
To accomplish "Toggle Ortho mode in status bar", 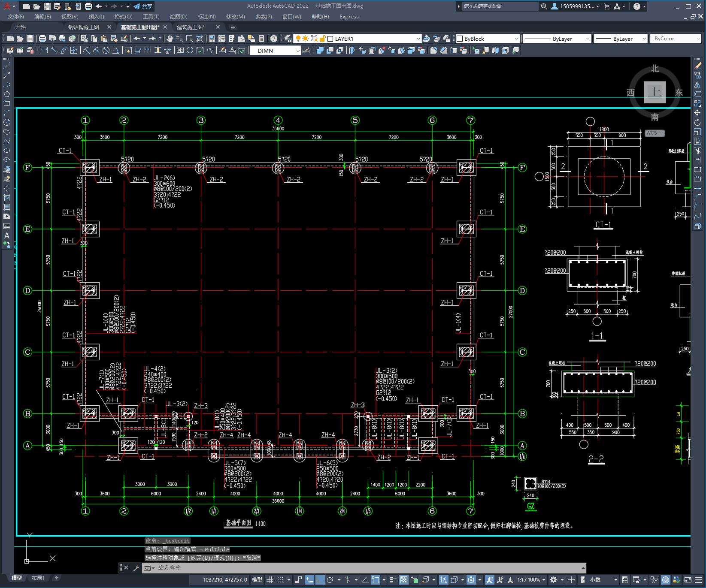I will click(x=320, y=580).
